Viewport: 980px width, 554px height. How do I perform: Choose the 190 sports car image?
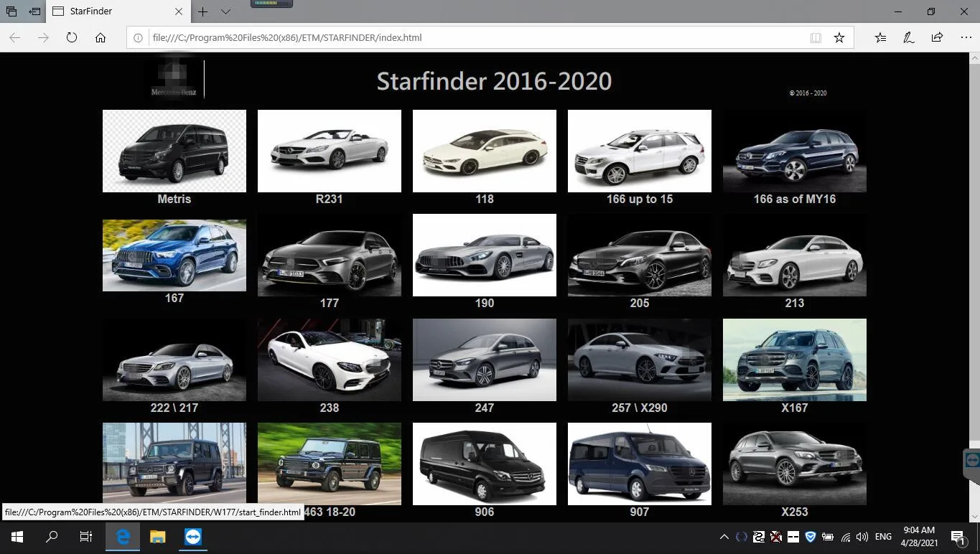(x=485, y=255)
